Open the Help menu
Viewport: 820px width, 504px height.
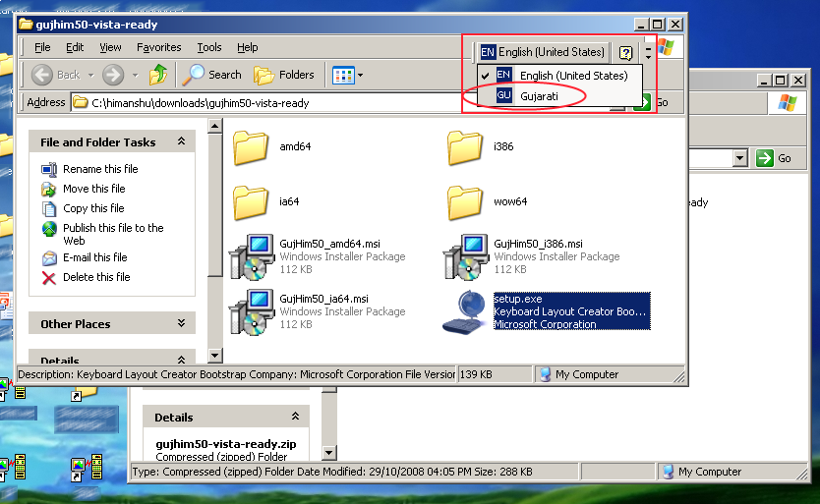(x=248, y=47)
